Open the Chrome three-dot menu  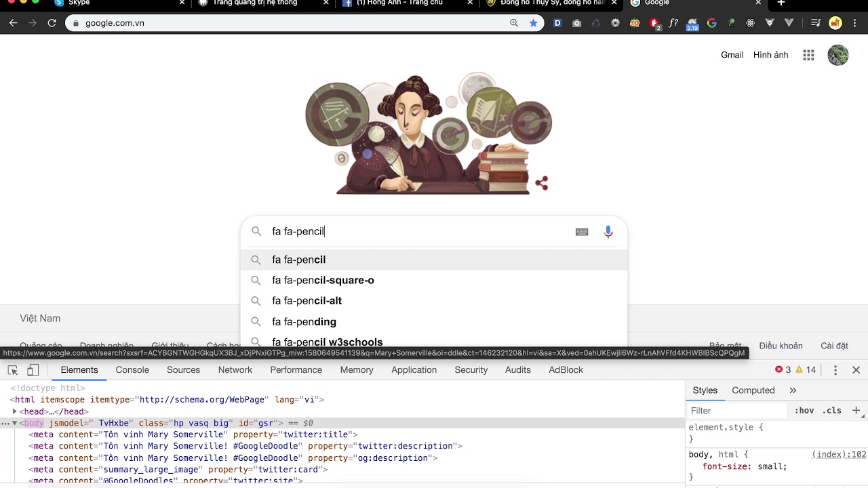point(855,23)
